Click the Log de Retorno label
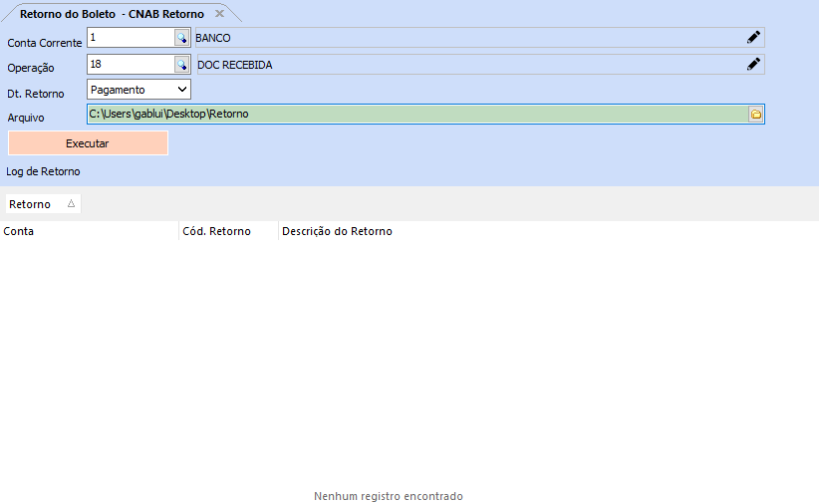Screen dimensions: 819x504 pos(43,171)
